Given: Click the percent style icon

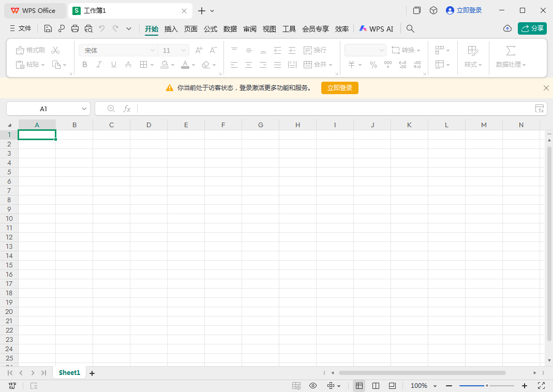Looking at the screenshot, I should pyautogui.click(x=373, y=65).
